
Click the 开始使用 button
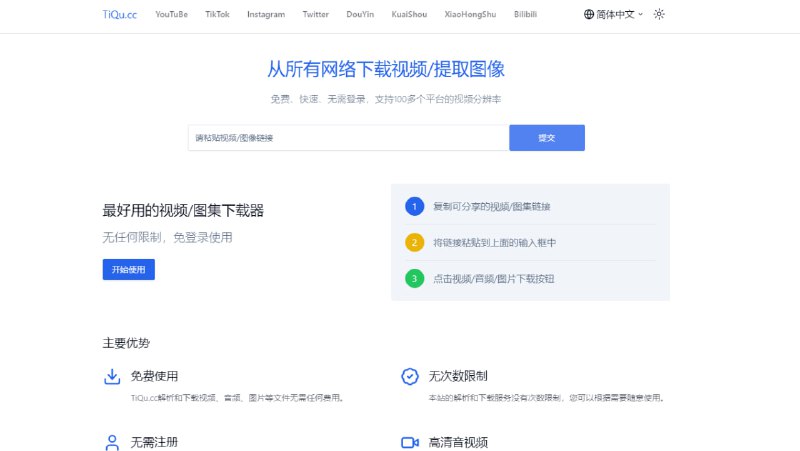click(129, 269)
